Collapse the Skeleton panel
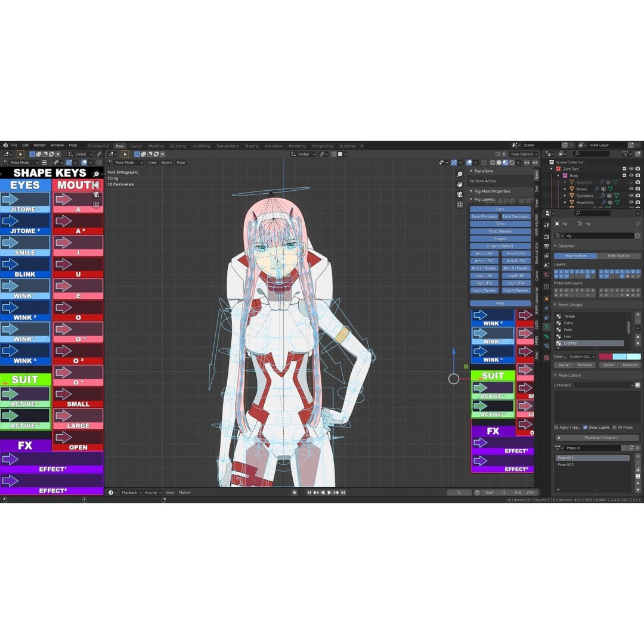This screenshot has height=644, width=644. coord(555,246)
